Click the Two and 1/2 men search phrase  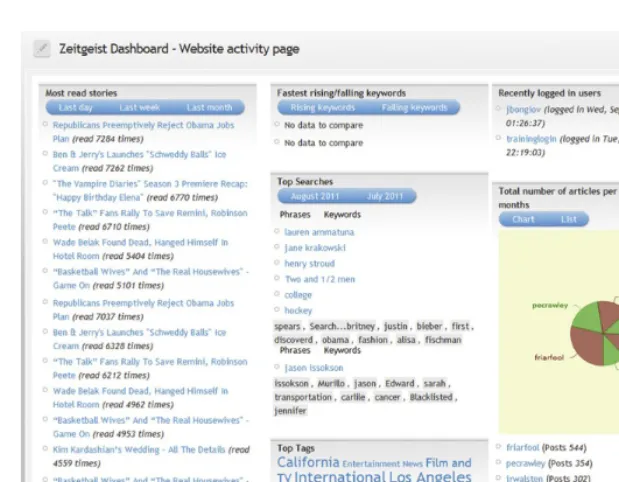tap(320, 279)
